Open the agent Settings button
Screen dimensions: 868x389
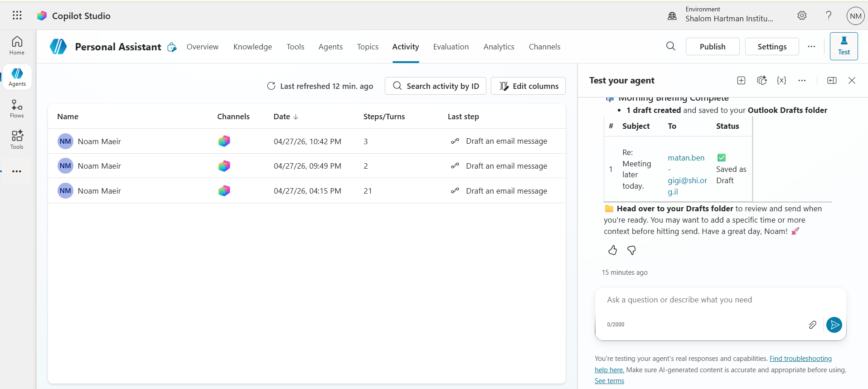[x=772, y=46]
